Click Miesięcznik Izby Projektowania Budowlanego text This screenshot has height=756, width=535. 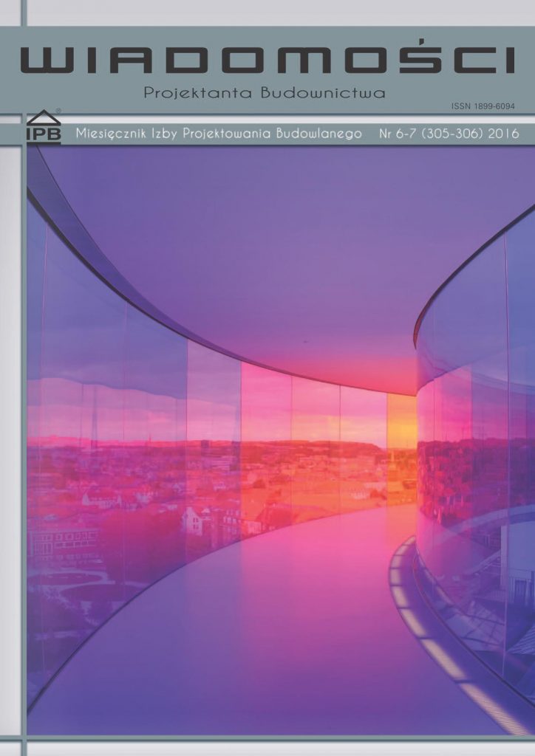tap(219, 134)
